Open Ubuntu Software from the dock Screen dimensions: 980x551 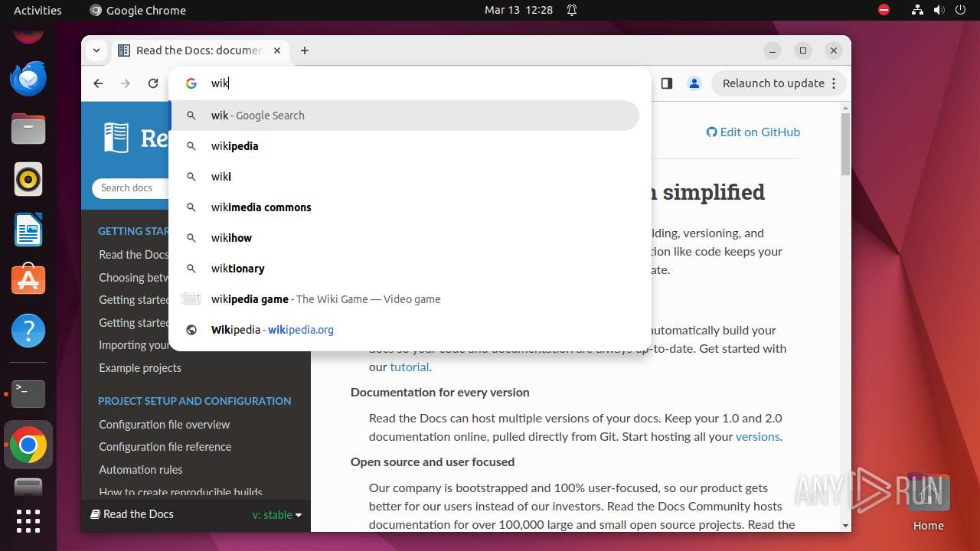28,280
